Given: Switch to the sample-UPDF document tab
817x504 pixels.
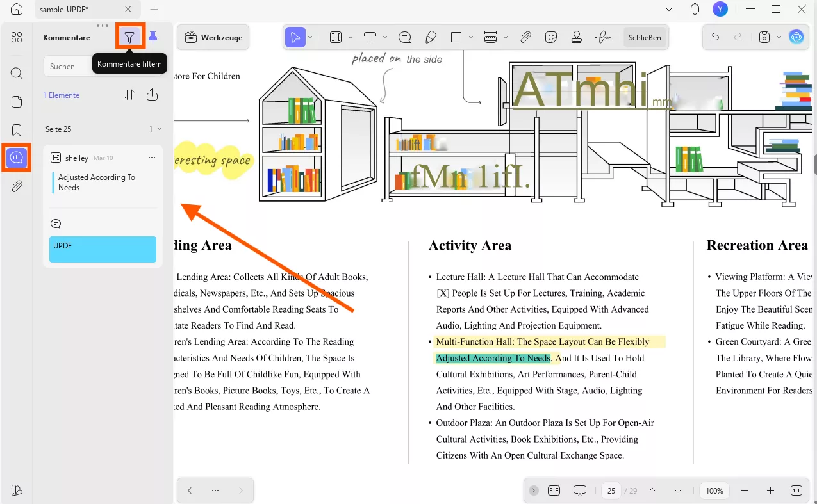Looking at the screenshot, I should (x=77, y=9).
